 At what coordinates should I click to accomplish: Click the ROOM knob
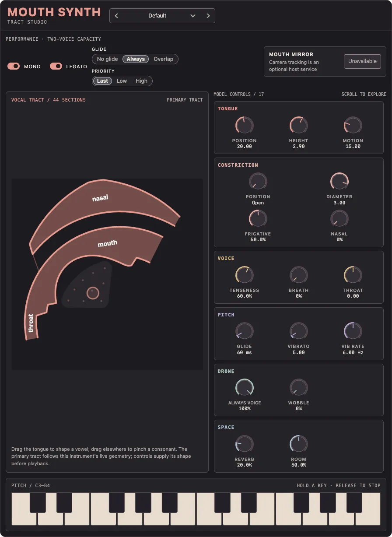pos(299,444)
